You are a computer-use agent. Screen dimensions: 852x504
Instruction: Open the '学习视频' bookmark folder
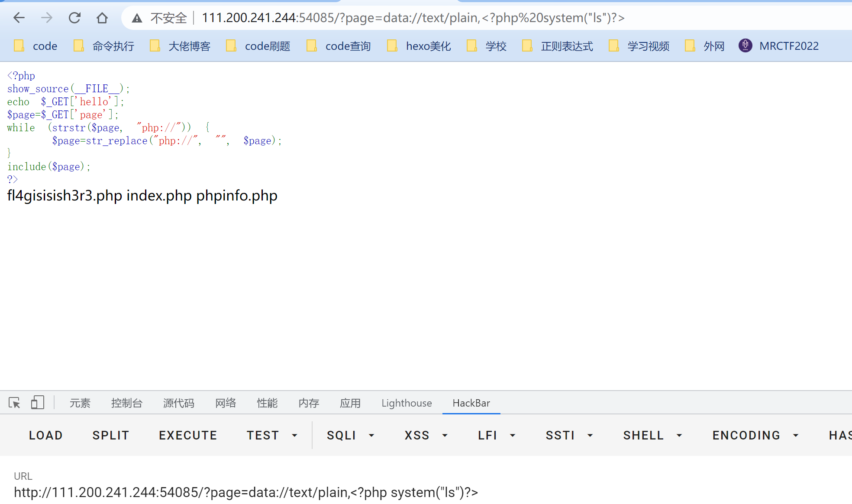pyautogui.click(x=639, y=46)
